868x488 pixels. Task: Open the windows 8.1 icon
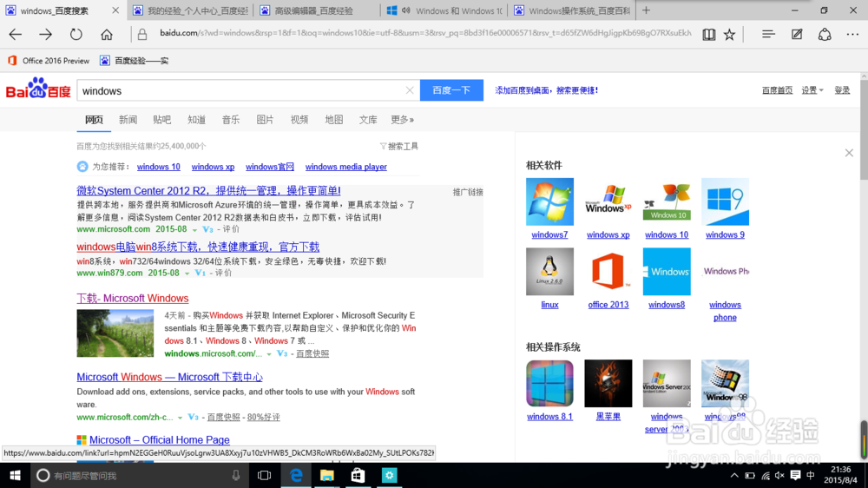[549, 383]
